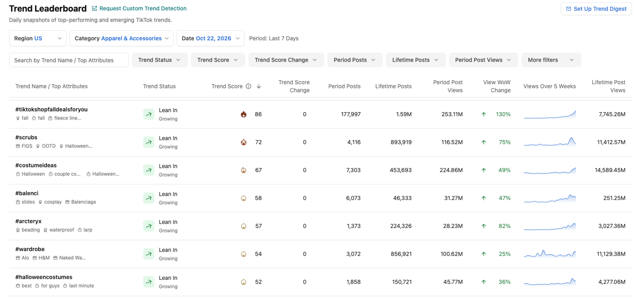Expand the Trend Status filter
Image resolution: width=644 pixels, height=299 pixels.
160,60
